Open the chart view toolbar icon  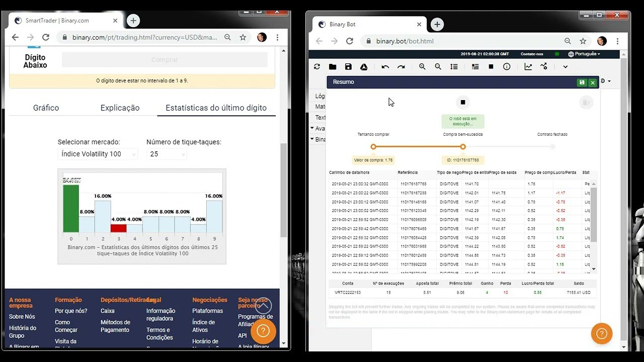click(528, 66)
